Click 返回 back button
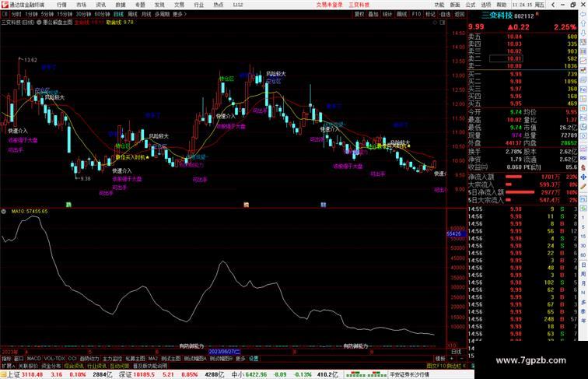Viewport: 588px width, 379px height. point(460,14)
